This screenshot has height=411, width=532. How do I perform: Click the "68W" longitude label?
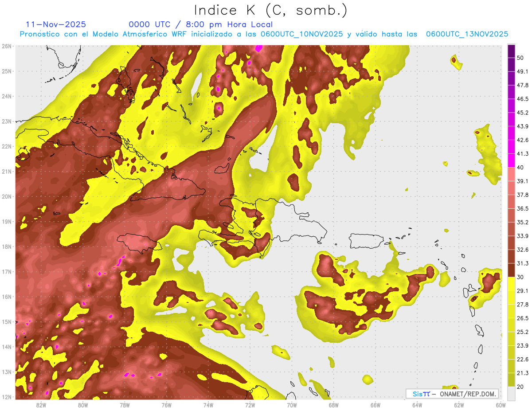coord(334,405)
